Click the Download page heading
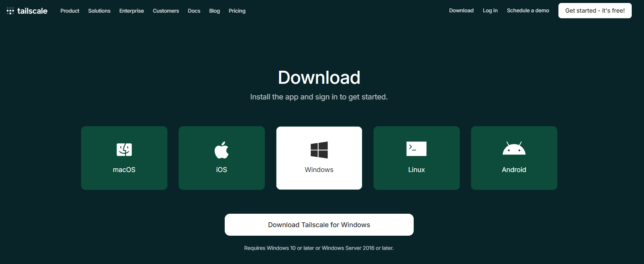644x264 pixels. (319, 77)
